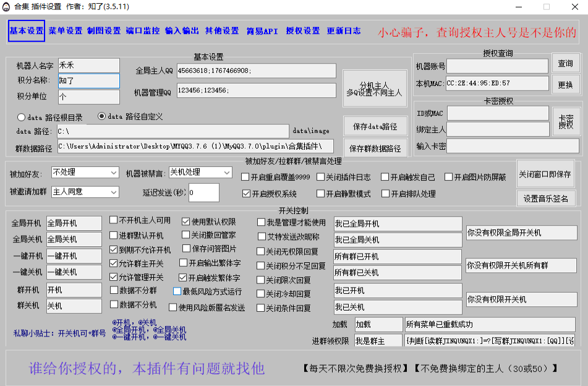
Task: Enable the 关闭插件日志 checkbox
Action: (x=321, y=177)
